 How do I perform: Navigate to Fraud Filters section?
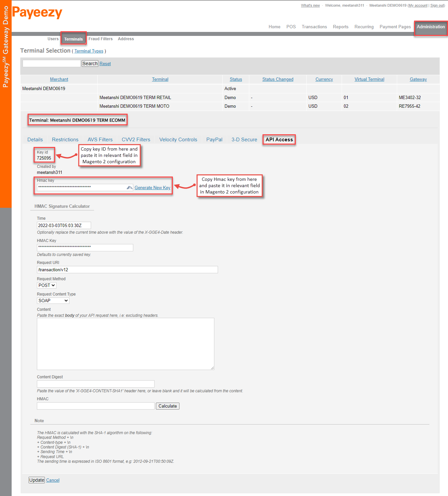click(100, 39)
